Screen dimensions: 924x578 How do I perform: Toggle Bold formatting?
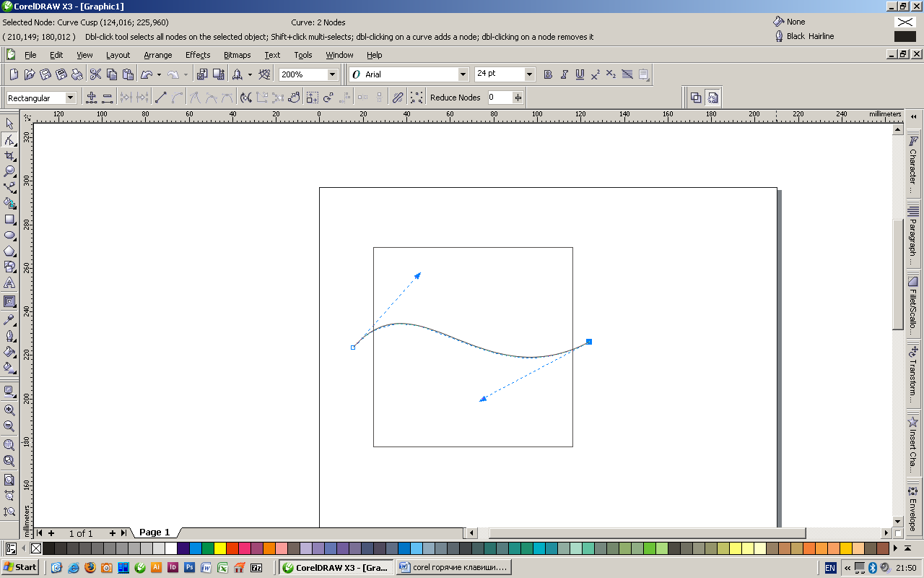click(x=548, y=74)
